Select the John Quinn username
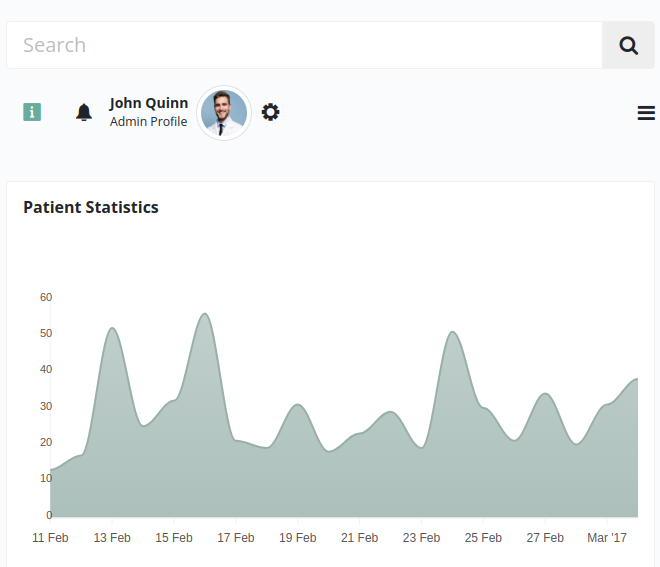Viewport: 660px width, 567px height. coord(148,103)
